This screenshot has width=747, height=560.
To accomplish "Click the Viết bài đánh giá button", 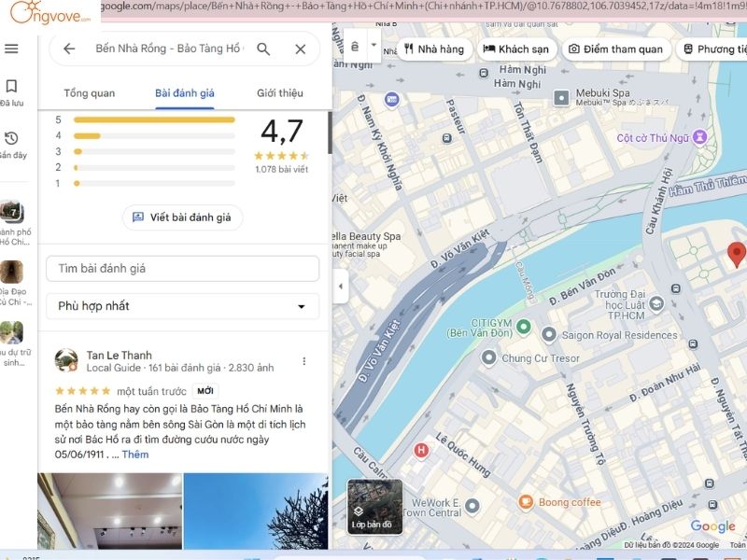I will point(183,217).
